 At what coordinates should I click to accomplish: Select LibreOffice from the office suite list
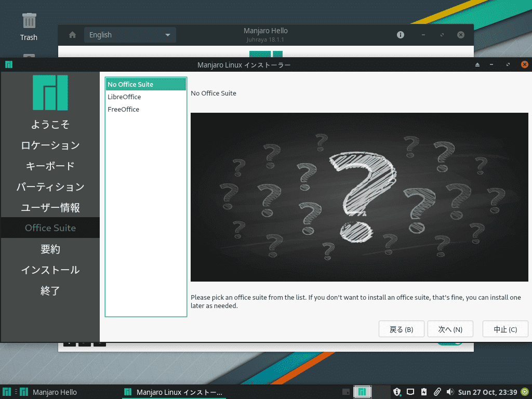(124, 97)
